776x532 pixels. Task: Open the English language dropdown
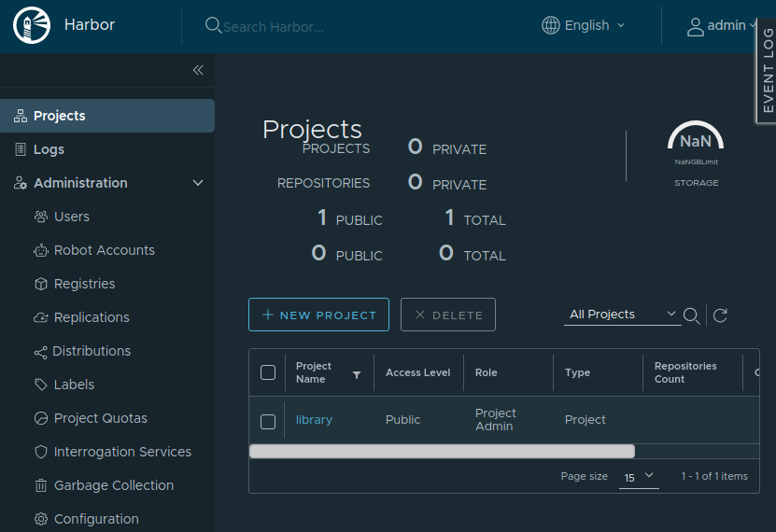[584, 25]
